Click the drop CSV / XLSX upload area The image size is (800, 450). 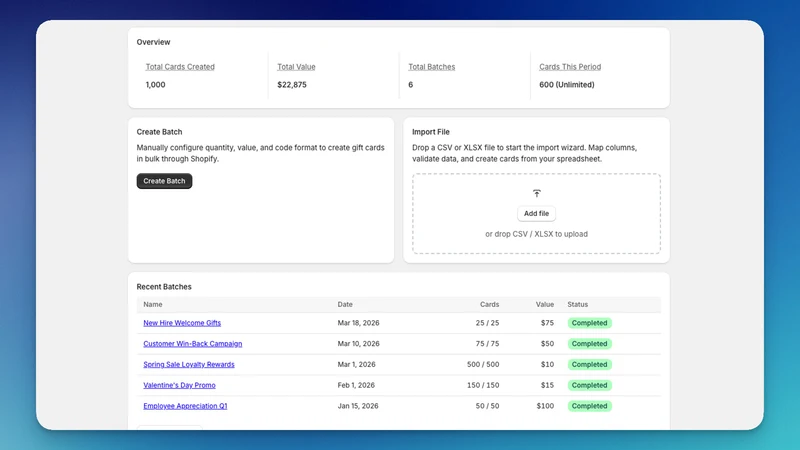536,214
